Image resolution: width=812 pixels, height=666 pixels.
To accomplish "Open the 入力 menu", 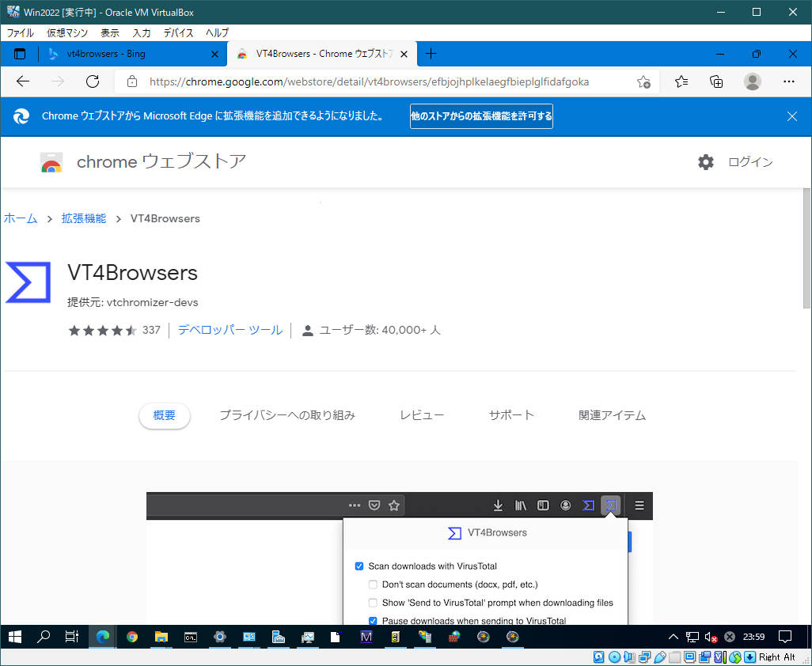I will tap(142, 33).
